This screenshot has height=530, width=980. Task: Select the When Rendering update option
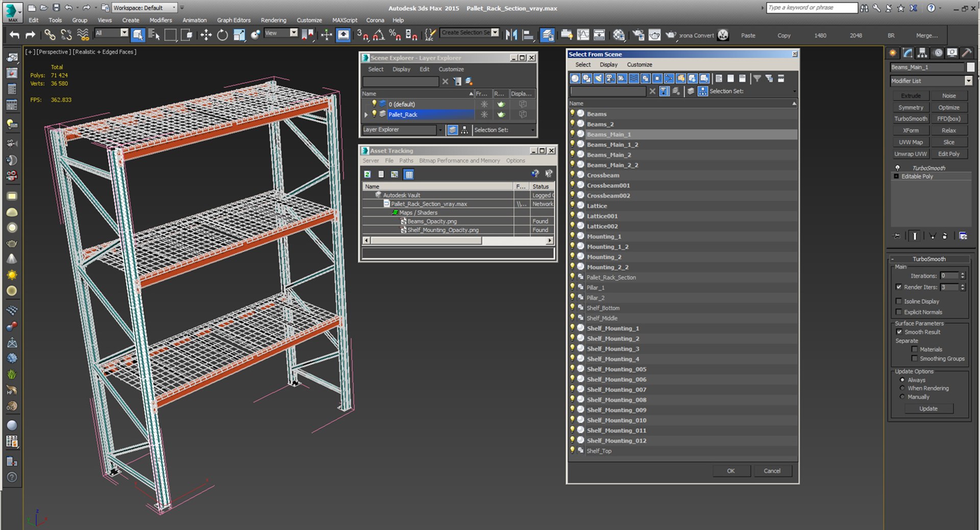tap(902, 388)
